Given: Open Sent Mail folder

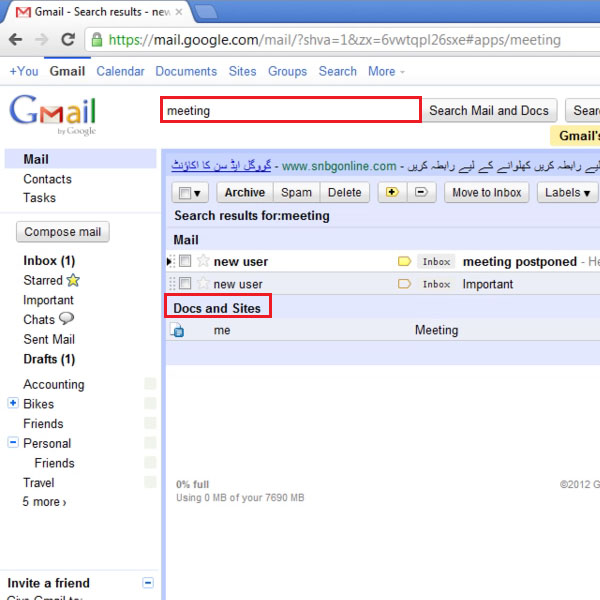Looking at the screenshot, I should coord(49,339).
